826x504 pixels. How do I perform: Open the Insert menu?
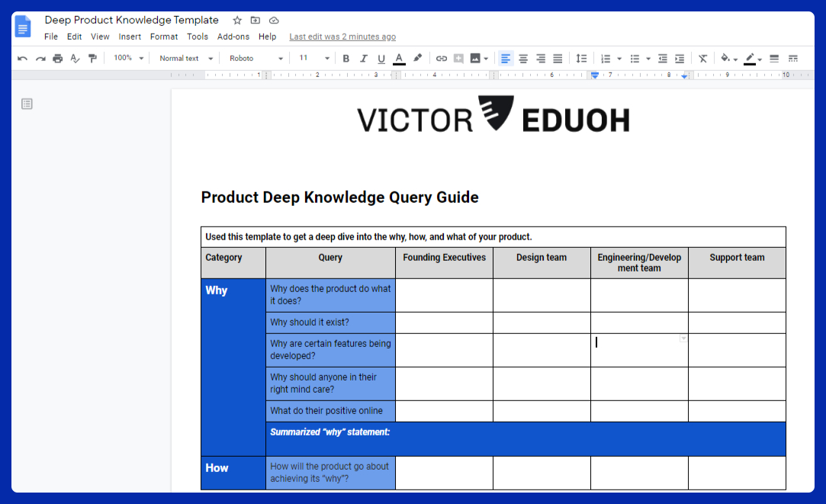130,37
